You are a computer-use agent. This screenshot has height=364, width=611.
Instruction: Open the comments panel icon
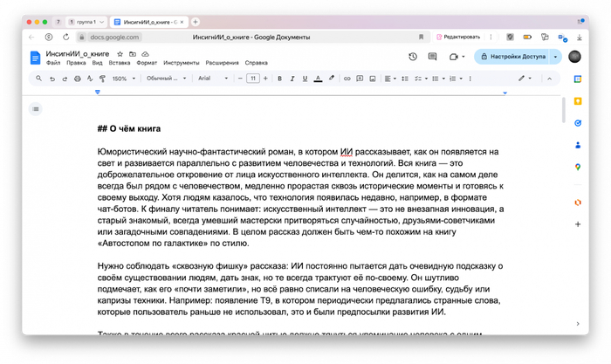point(432,57)
